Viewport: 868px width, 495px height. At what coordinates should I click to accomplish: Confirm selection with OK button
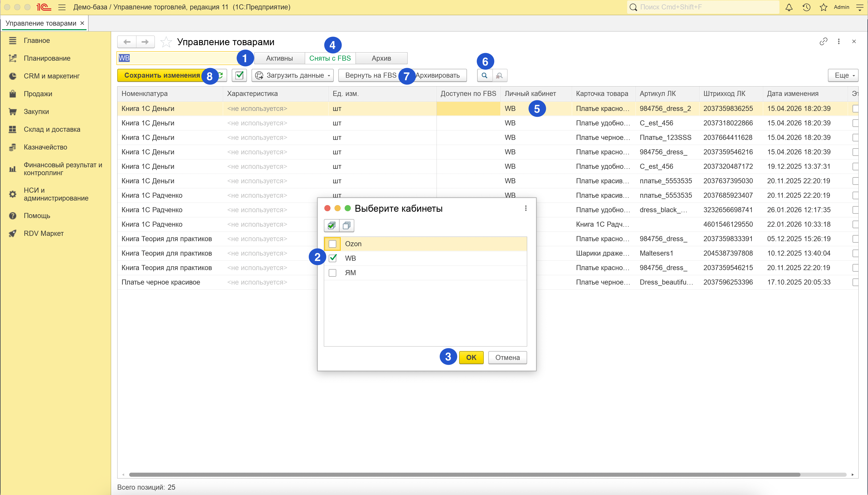[471, 357]
